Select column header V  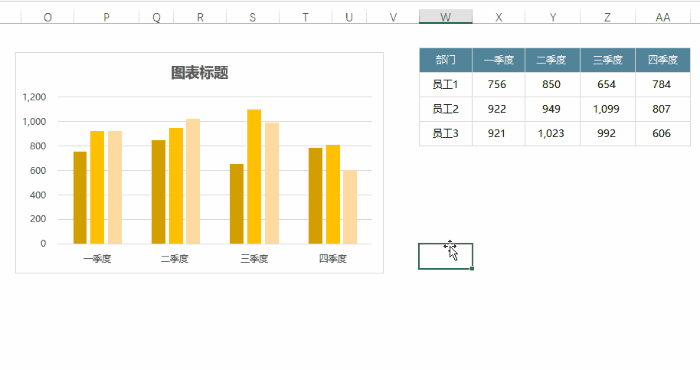pos(393,17)
